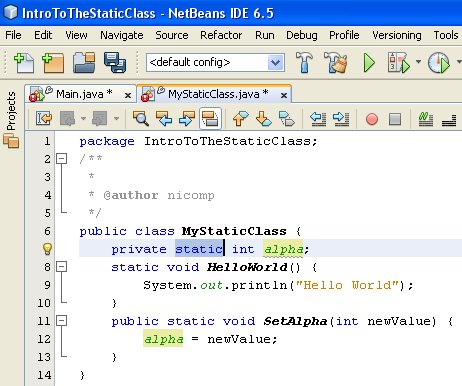Open the Run menu
The width and height of the screenshot is (462, 386).
pos(265,35)
